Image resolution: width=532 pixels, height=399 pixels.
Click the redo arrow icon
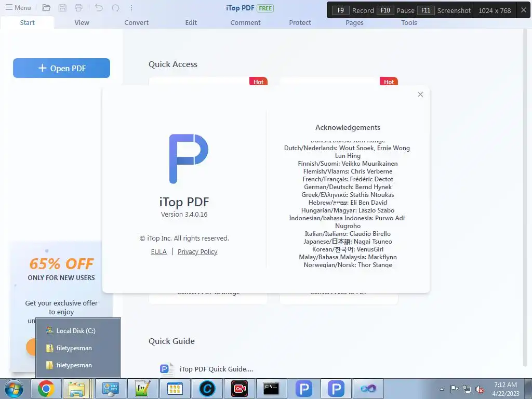(116, 8)
